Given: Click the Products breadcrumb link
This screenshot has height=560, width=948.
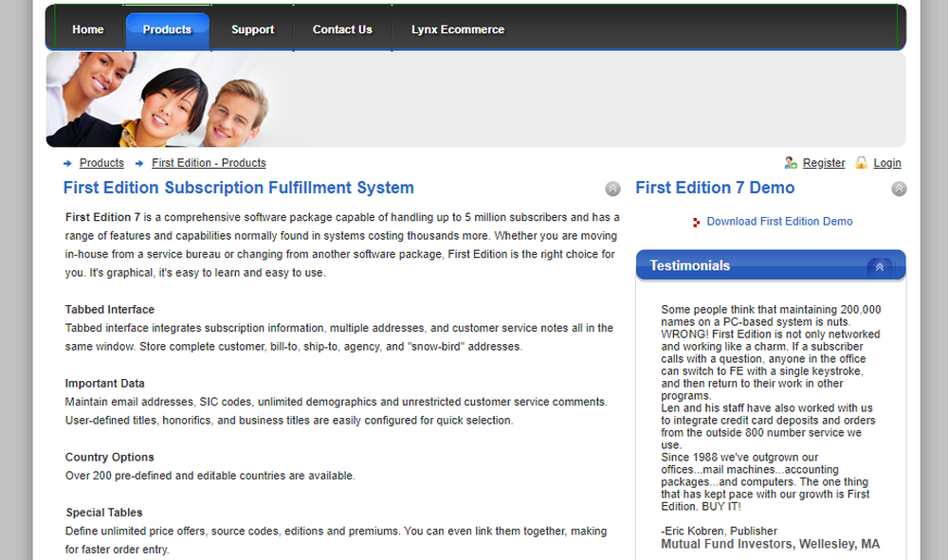Looking at the screenshot, I should (101, 163).
